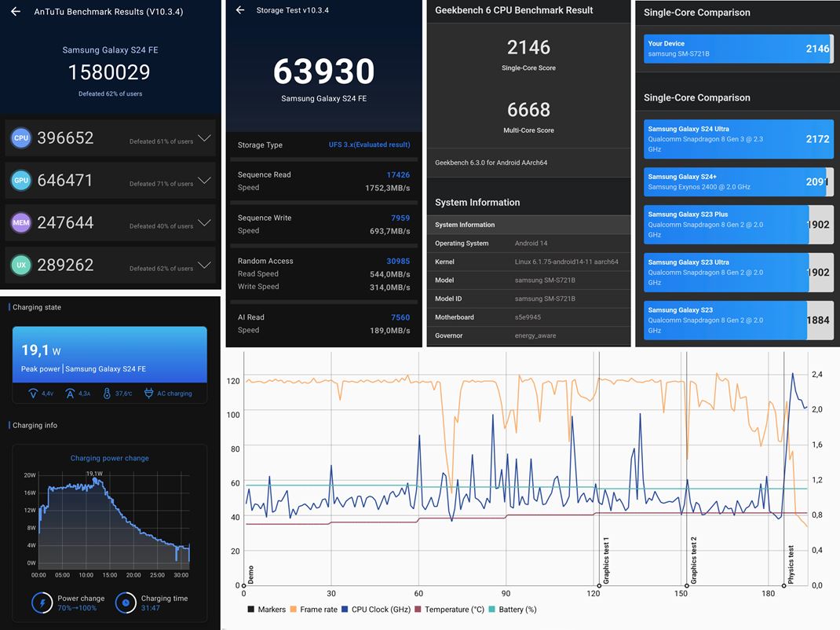Expand the MEM score 247644 details chevron
This screenshot has width=840, height=630.
[x=204, y=222]
